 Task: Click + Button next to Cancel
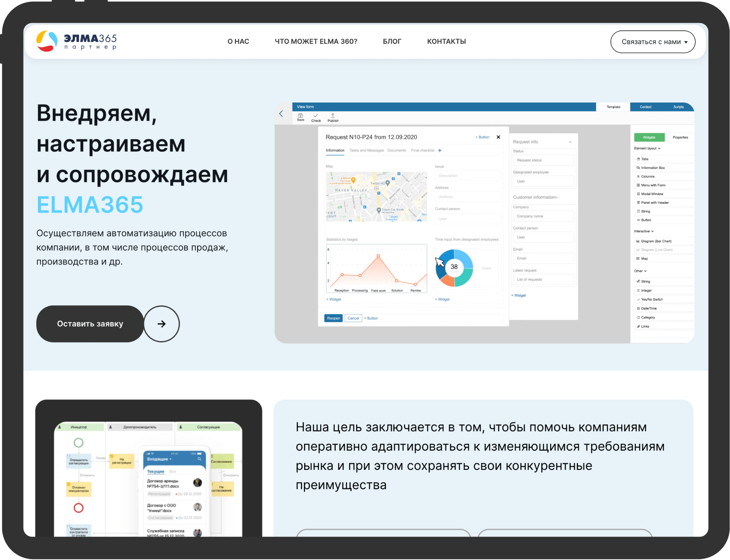coord(371,318)
